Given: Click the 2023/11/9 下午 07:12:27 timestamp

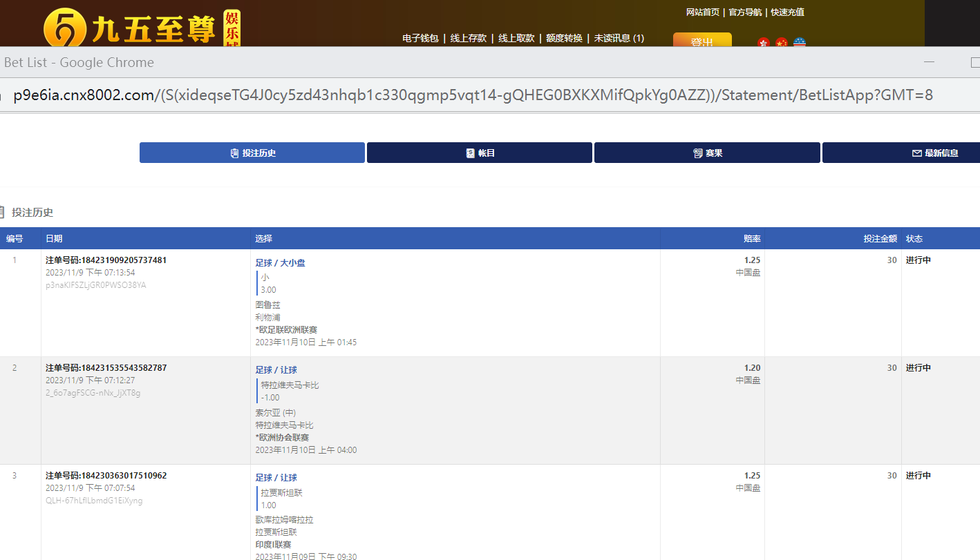Looking at the screenshot, I should [x=90, y=380].
